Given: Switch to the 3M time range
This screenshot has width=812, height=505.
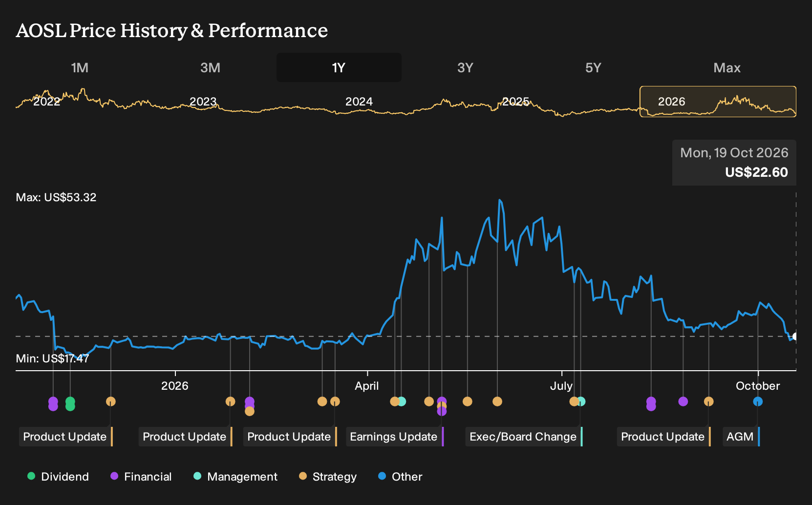Looking at the screenshot, I should [210, 67].
